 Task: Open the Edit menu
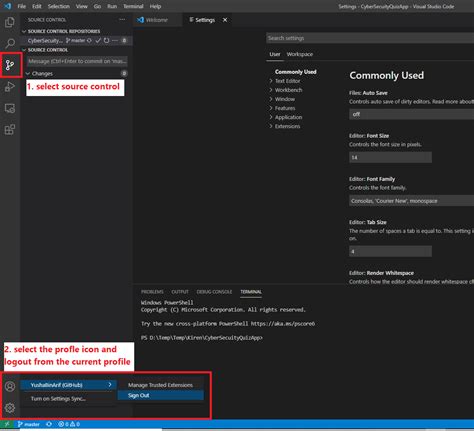(37, 6)
